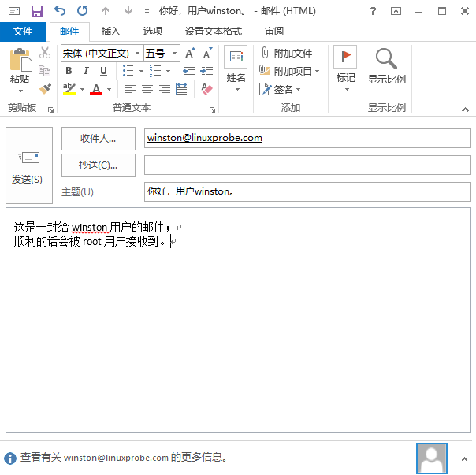The image size is (476, 475).
Task: Click the Save icon in quick access toolbar
Action: coord(36,11)
